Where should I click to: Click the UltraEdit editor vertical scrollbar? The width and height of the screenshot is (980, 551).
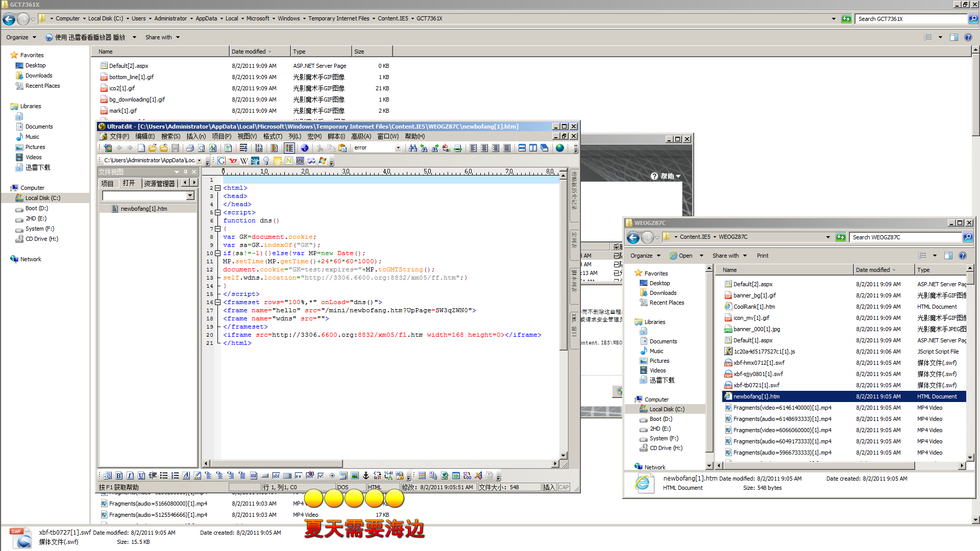[563, 314]
